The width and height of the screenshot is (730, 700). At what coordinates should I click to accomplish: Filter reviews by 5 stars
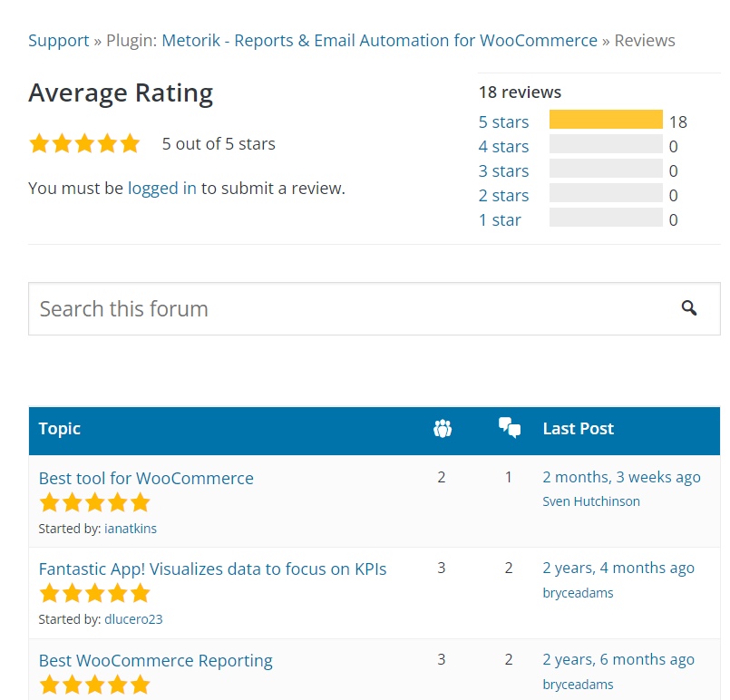tap(503, 122)
